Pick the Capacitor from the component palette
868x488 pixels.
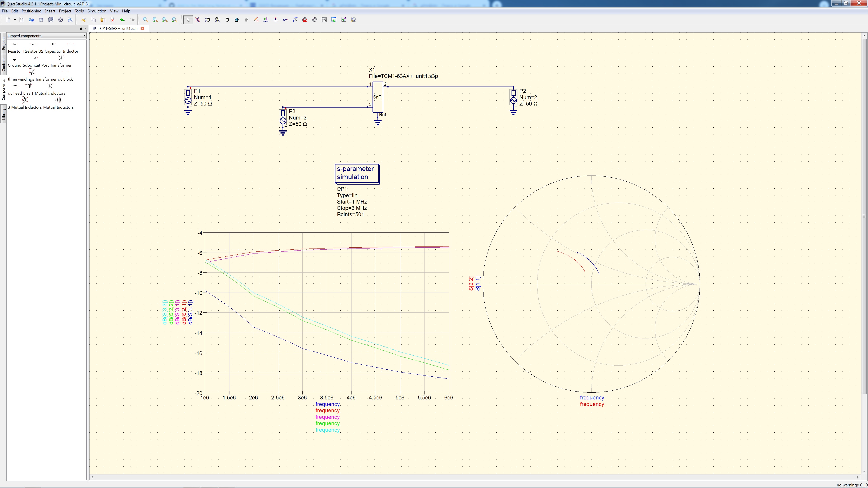[x=53, y=44]
